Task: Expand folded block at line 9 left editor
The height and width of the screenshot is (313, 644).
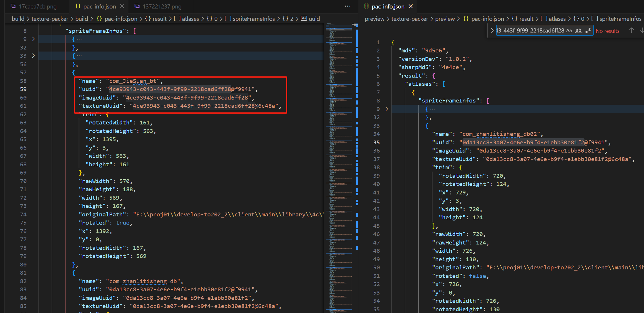Action: pos(33,39)
